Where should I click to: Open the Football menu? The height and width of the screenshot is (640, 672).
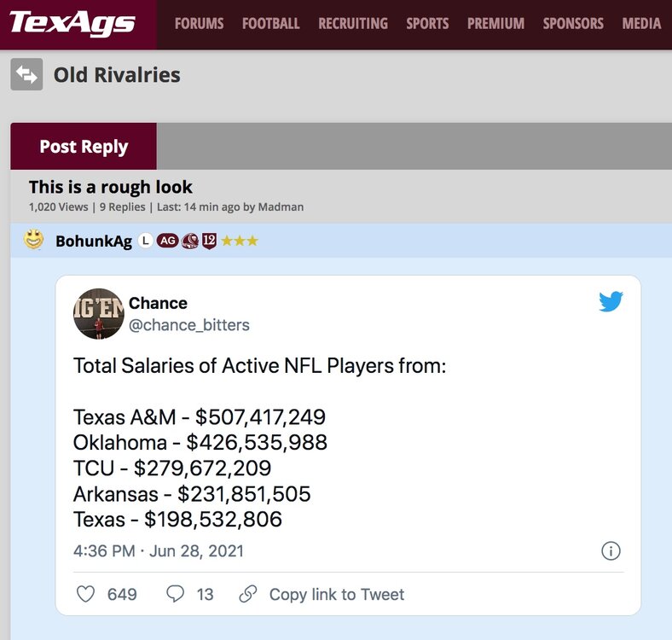click(x=270, y=24)
